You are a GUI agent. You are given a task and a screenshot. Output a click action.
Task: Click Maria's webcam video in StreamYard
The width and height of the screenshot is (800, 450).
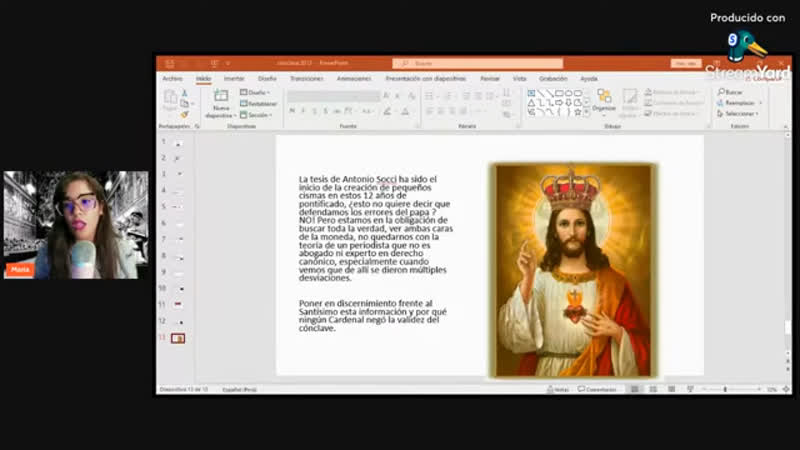(76, 225)
